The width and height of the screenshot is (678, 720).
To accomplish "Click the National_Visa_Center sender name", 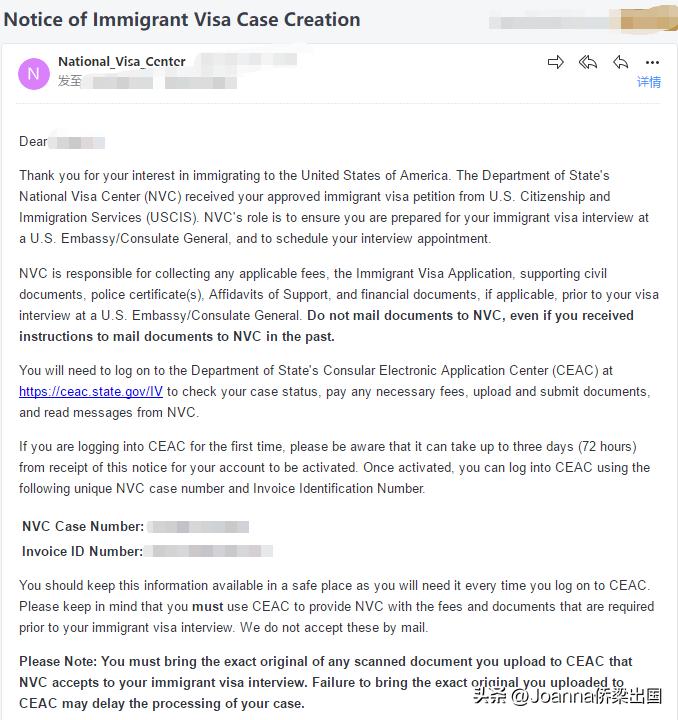I will [x=121, y=62].
